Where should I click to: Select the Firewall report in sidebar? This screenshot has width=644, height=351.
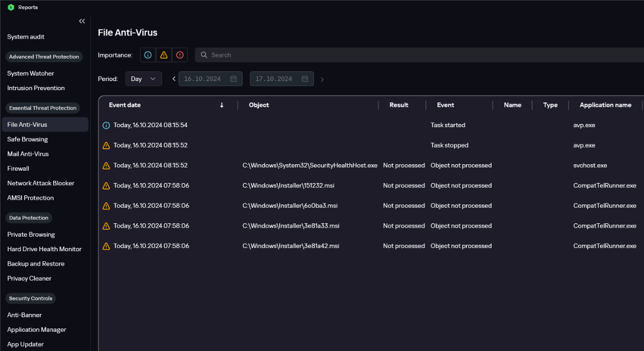coord(18,169)
